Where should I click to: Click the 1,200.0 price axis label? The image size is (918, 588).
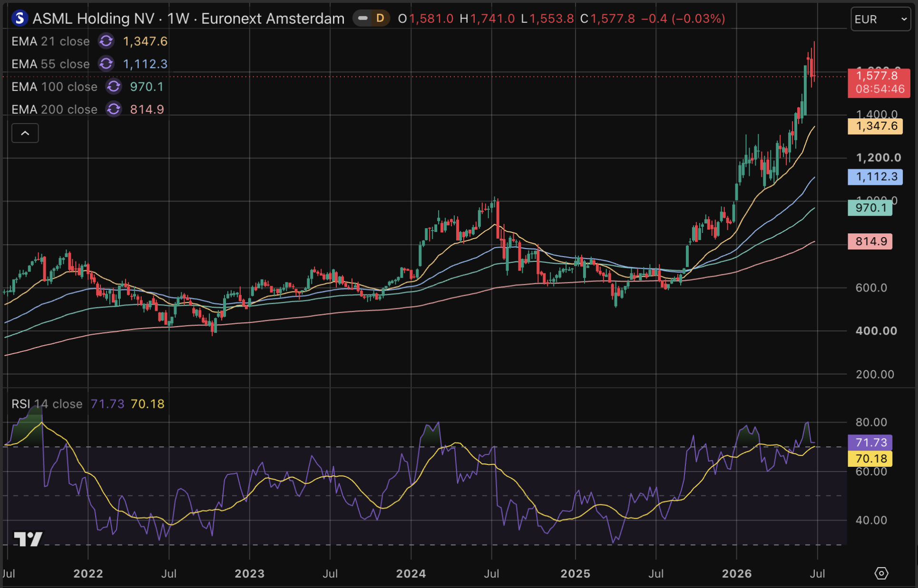point(879,158)
